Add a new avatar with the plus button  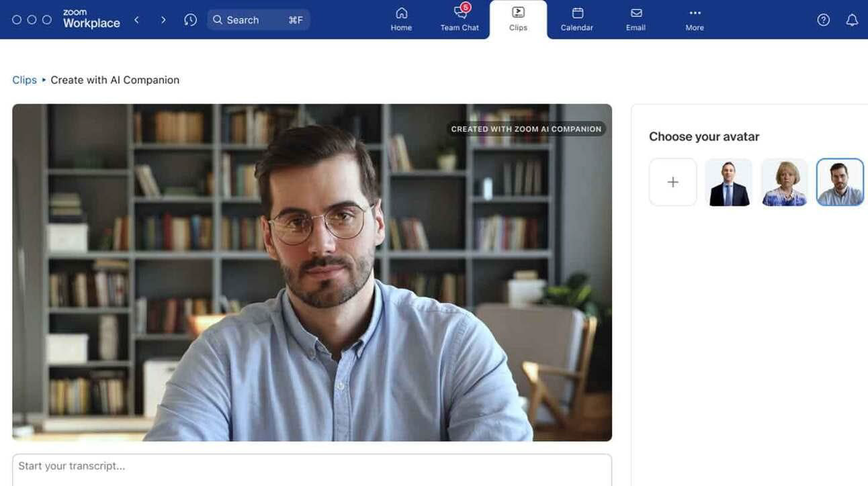pos(672,181)
